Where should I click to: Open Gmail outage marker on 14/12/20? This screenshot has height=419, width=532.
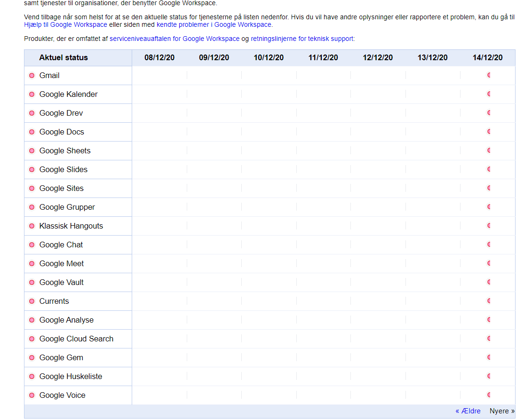coord(489,75)
